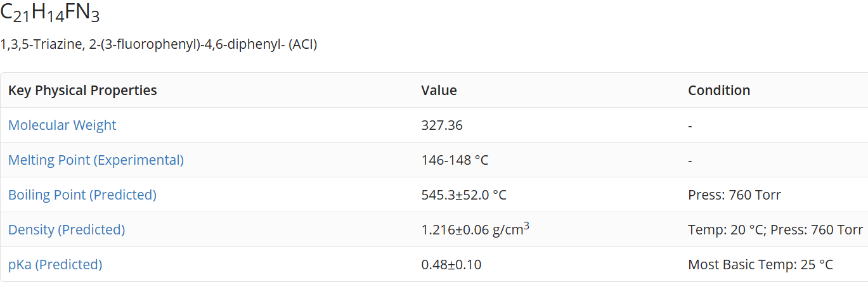Click the melting point value 146-148 °C
This screenshot has height=287, width=868.
pyautogui.click(x=455, y=160)
